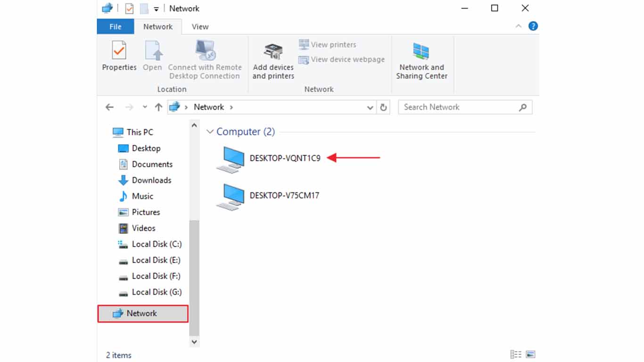The height and width of the screenshot is (362, 644).
Task: Switch to details view layout
Action: 516,354
